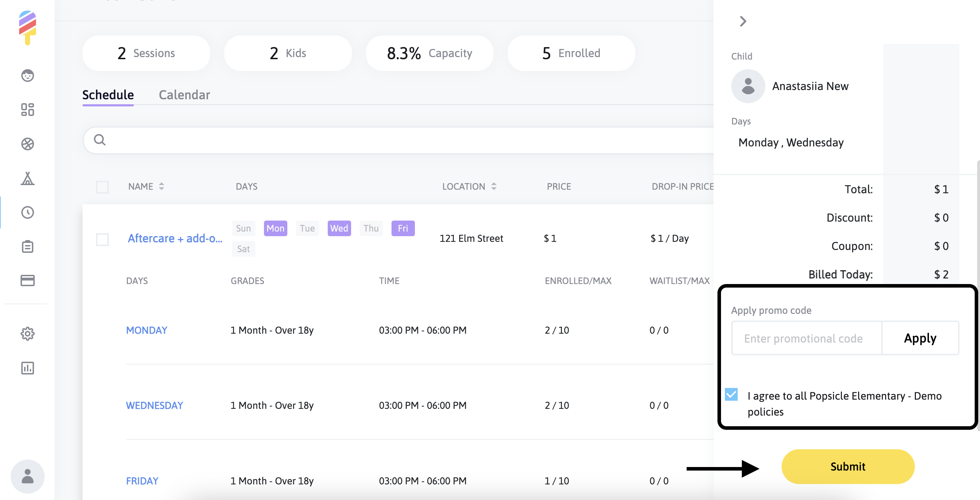The image size is (980, 500).
Task: Open the dashboard grid sidebar icon
Action: tap(27, 110)
